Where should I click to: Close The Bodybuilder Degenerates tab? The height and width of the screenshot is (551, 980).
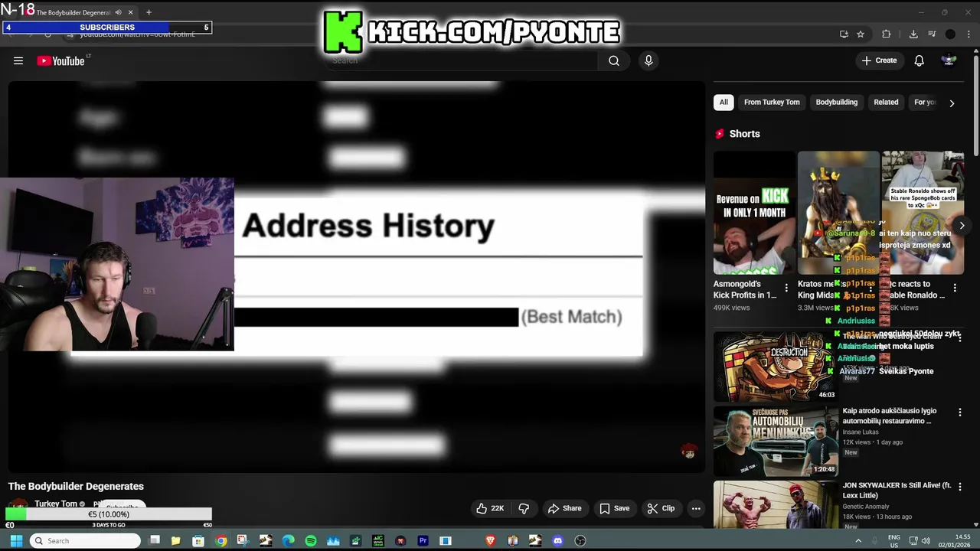click(130, 12)
